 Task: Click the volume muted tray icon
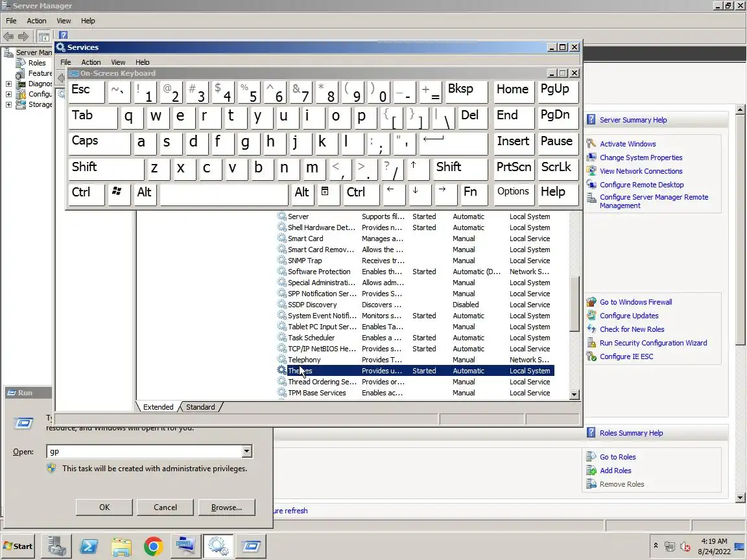(685, 546)
